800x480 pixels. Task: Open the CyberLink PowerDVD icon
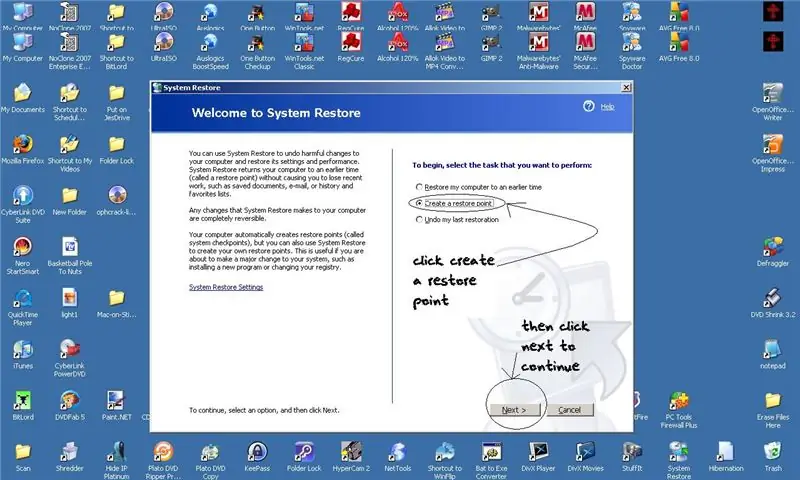69,350
